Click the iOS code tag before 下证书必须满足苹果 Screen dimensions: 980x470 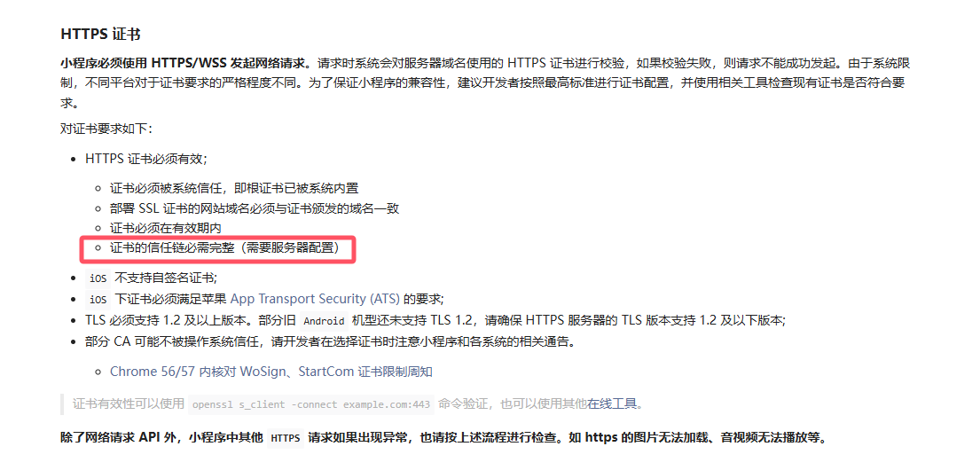[x=98, y=299]
